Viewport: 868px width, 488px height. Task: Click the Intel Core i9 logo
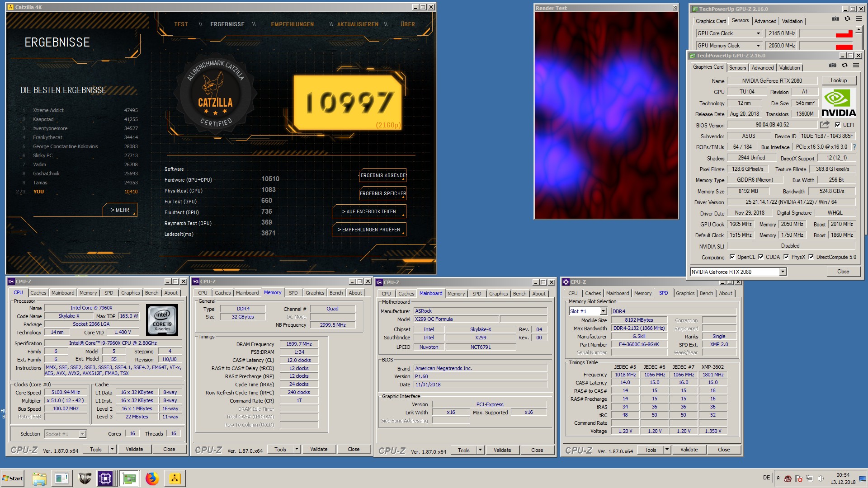click(162, 319)
